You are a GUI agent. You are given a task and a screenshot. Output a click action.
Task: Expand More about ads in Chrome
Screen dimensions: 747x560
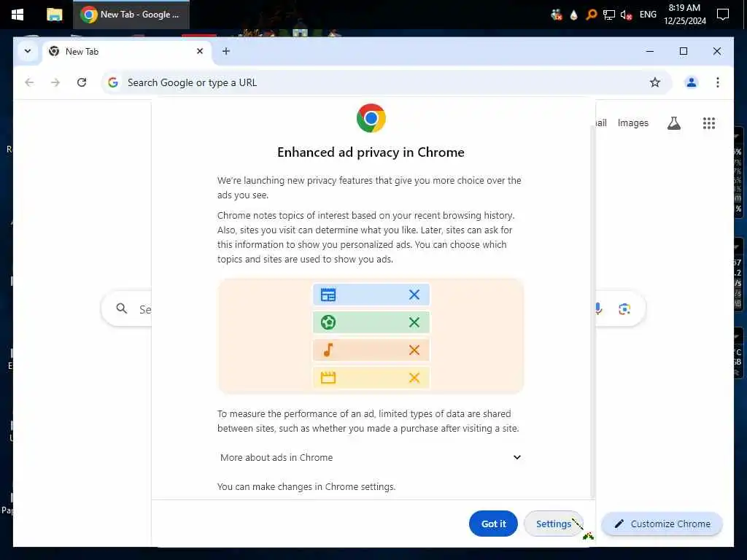[x=370, y=457]
